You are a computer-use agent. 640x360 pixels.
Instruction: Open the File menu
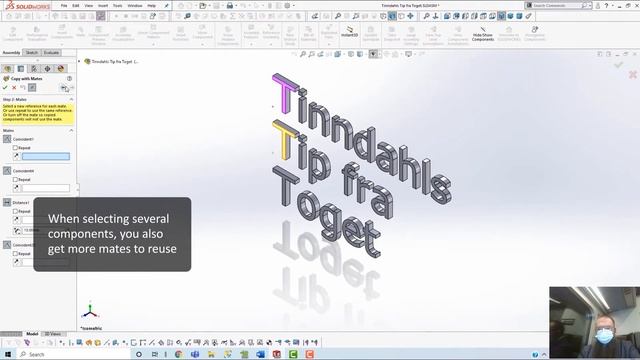(64, 6)
